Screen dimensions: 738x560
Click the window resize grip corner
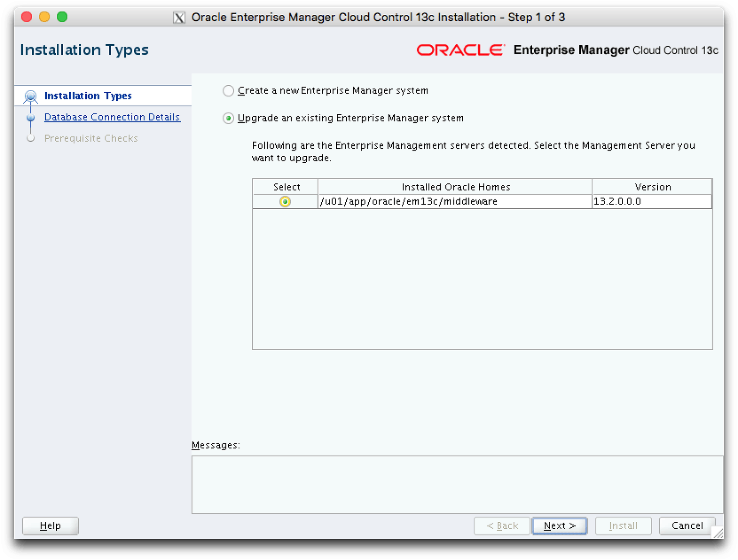coord(718,533)
